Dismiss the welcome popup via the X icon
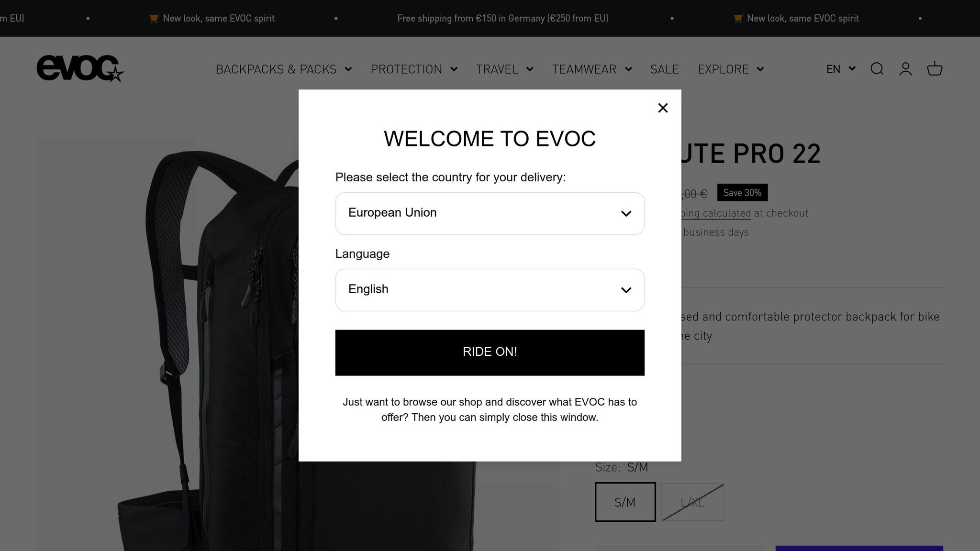This screenshot has width=980, height=551. (x=663, y=108)
